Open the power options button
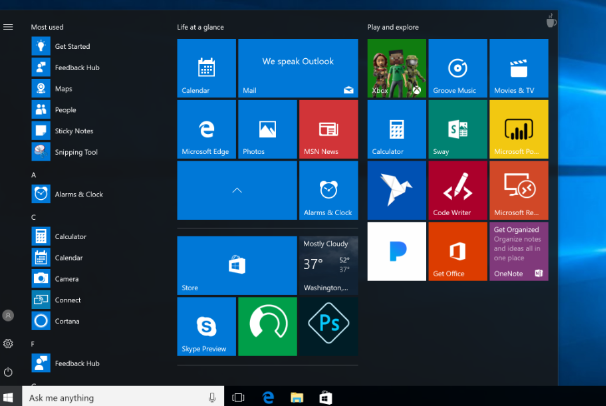606x406 pixels. [x=8, y=372]
